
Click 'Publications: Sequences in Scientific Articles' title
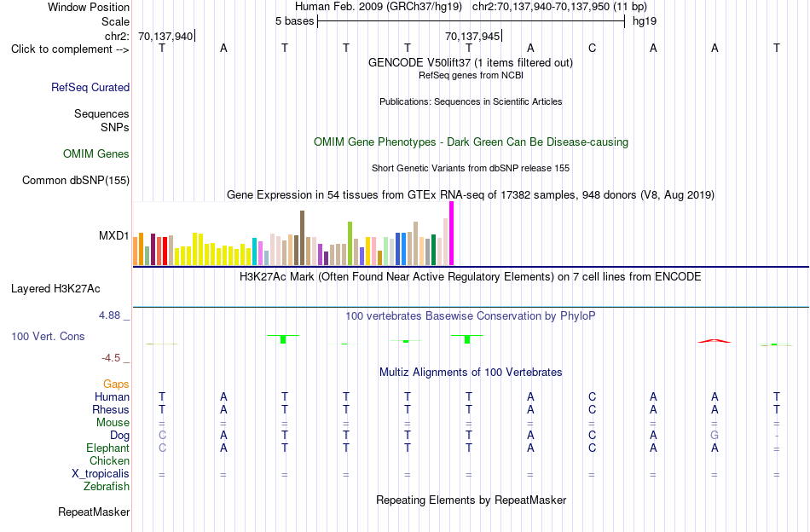471,101
